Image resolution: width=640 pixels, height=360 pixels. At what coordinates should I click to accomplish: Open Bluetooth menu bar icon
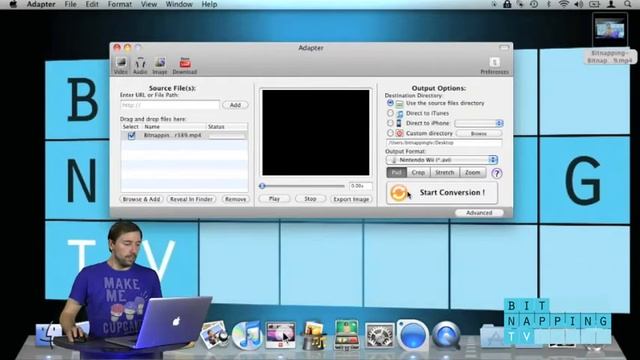point(549,4)
